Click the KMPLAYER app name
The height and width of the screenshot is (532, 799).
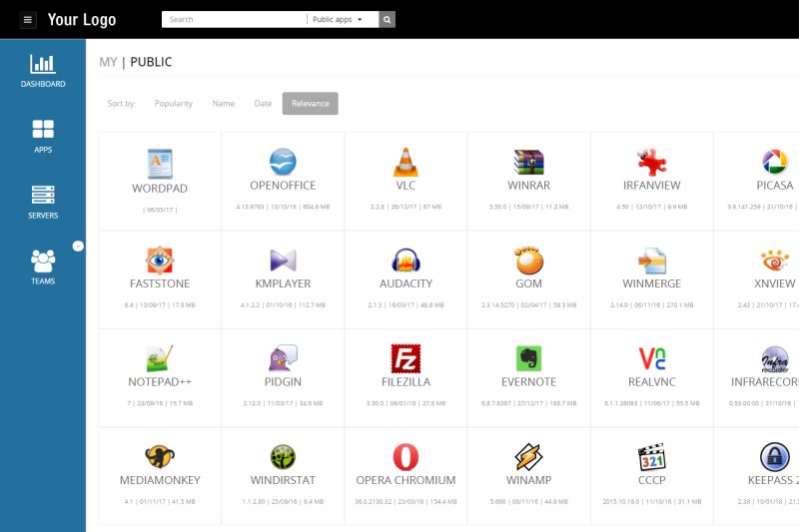[283, 283]
